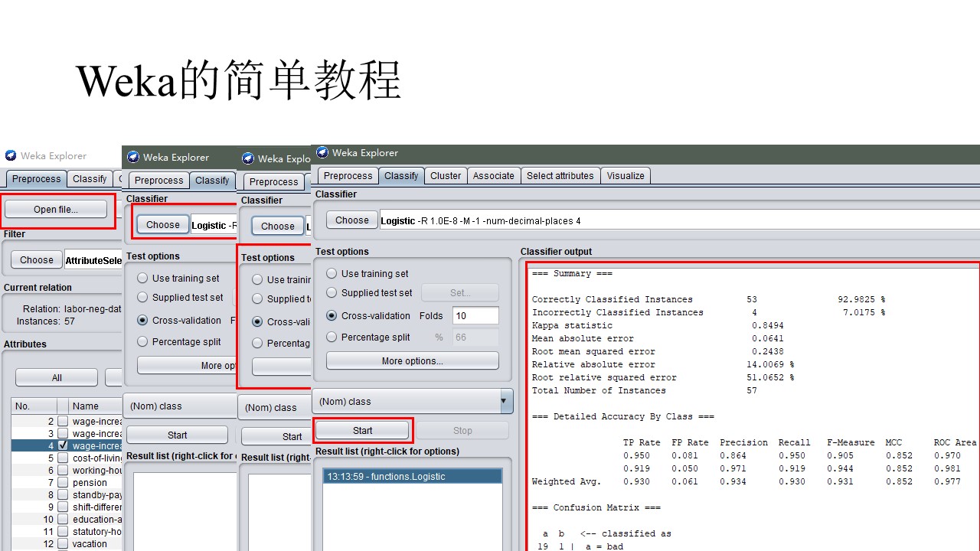Select the 13:13:59 functions.Logistic result entry

point(412,474)
